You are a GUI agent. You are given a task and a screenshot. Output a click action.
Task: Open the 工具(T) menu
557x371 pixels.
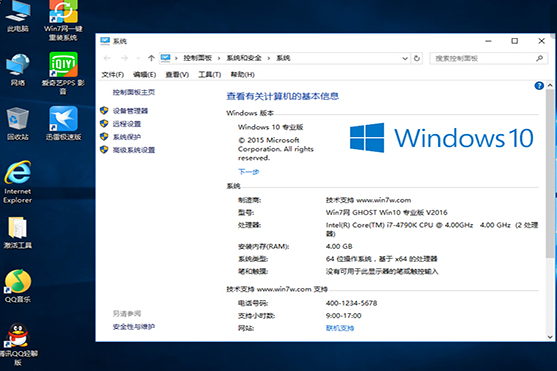pos(210,75)
